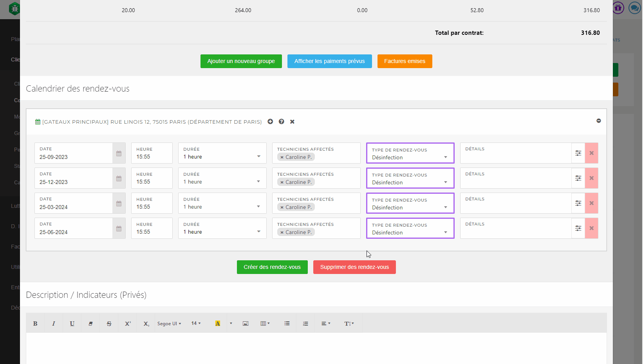Screen dimensions: 643x364
Task: Collapse the Gateaux Principaux appointments panel
Action: coord(598,121)
